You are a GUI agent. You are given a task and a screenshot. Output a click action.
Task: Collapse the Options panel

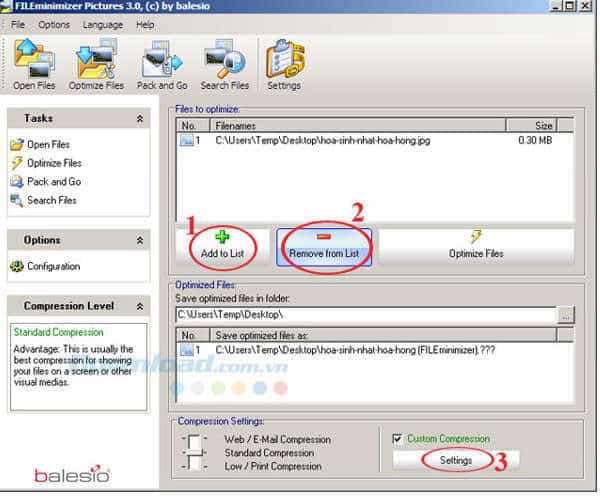[x=140, y=241]
